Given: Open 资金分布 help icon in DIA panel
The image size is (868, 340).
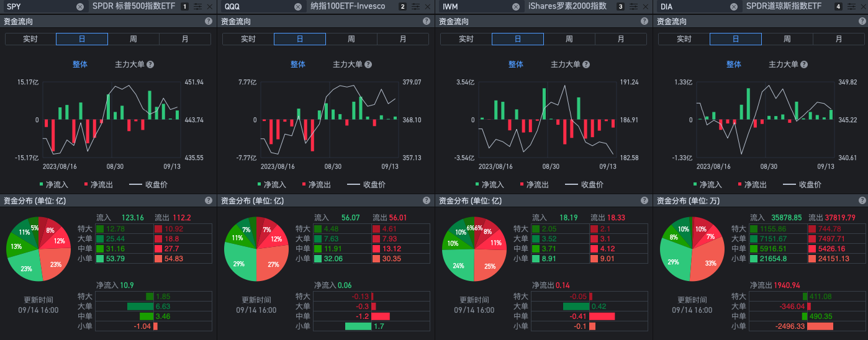Looking at the screenshot, I should pos(862,201).
